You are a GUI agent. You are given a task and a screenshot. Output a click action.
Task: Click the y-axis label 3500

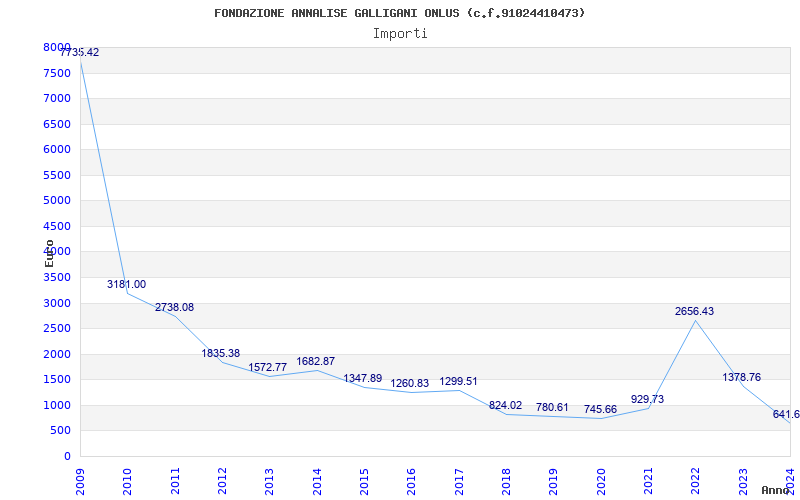point(57,278)
